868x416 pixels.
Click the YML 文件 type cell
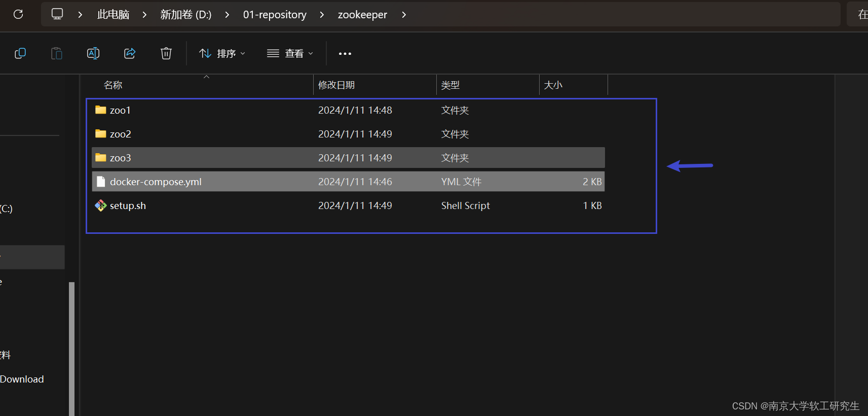pyautogui.click(x=461, y=182)
